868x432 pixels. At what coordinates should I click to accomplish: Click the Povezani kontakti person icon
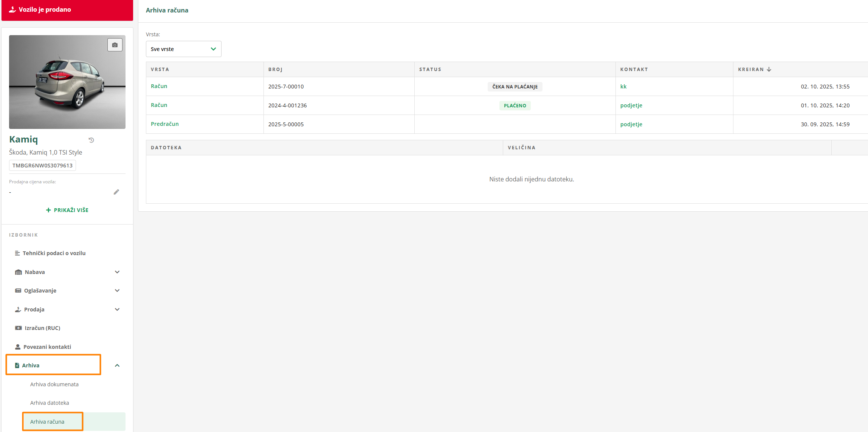(x=17, y=347)
